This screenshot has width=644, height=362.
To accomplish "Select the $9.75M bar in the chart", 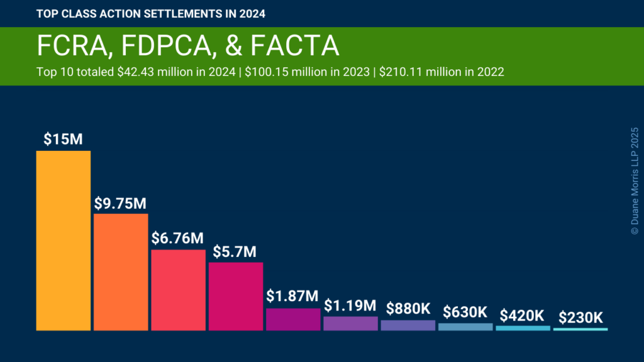I will pos(121,272).
